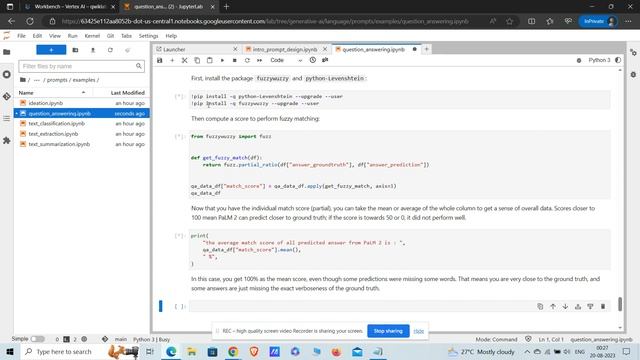Click the blue New Launcher plus button
Viewport: 640px width, 360px height.
[51, 50]
